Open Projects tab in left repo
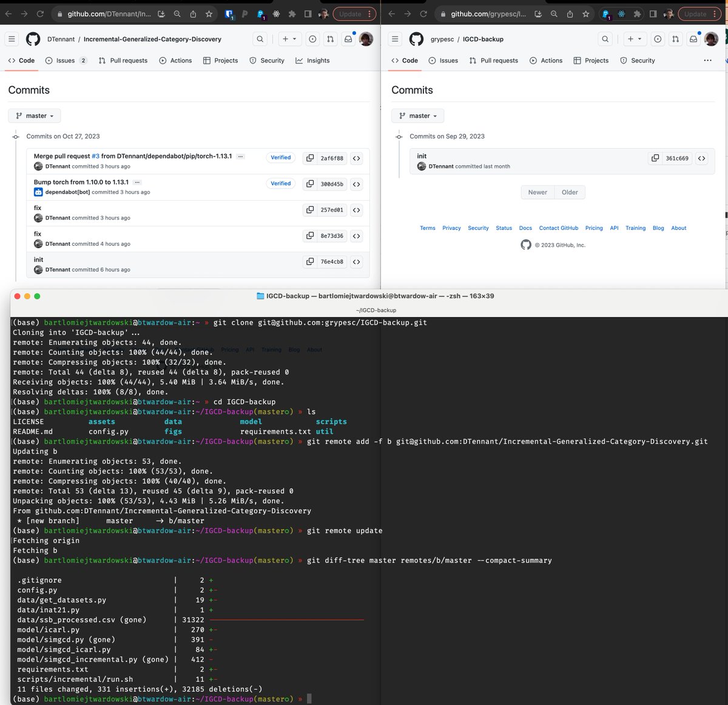Screen dimensions: 728x705 [220, 61]
